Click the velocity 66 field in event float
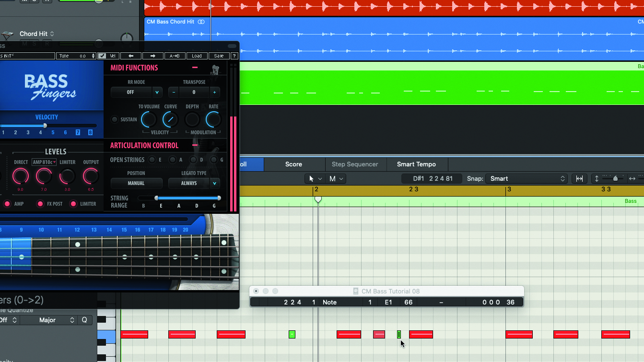This screenshot has height=362, width=644. [x=408, y=302]
